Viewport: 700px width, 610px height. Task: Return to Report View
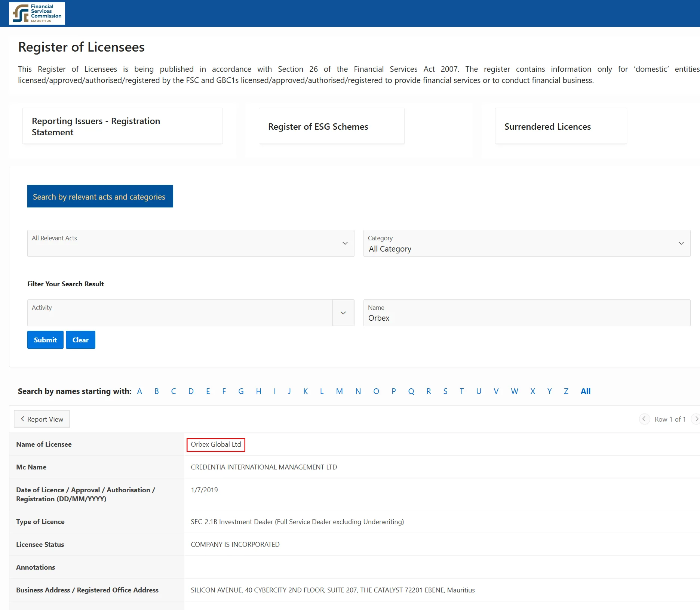[42, 419]
